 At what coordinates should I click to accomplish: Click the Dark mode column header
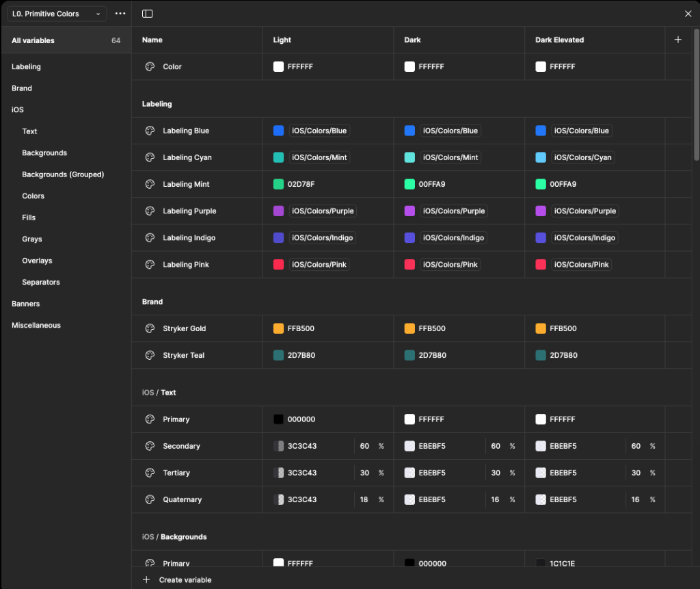(x=412, y=40)
